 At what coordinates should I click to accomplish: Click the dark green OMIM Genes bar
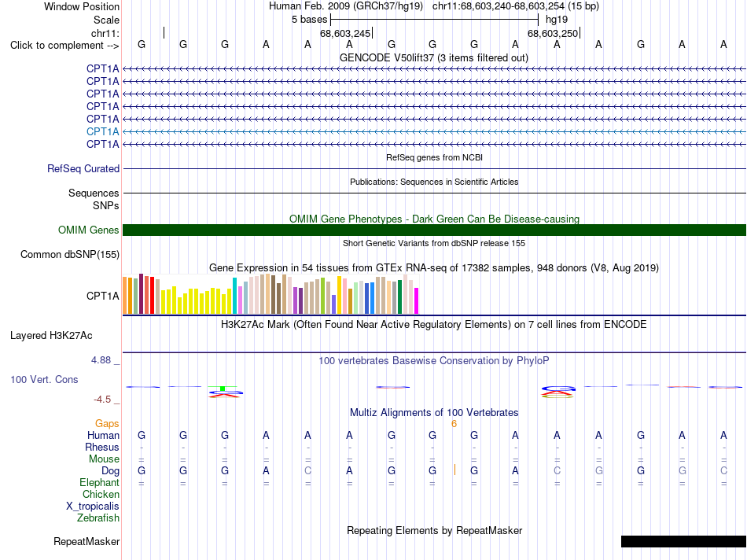(434, 230)
